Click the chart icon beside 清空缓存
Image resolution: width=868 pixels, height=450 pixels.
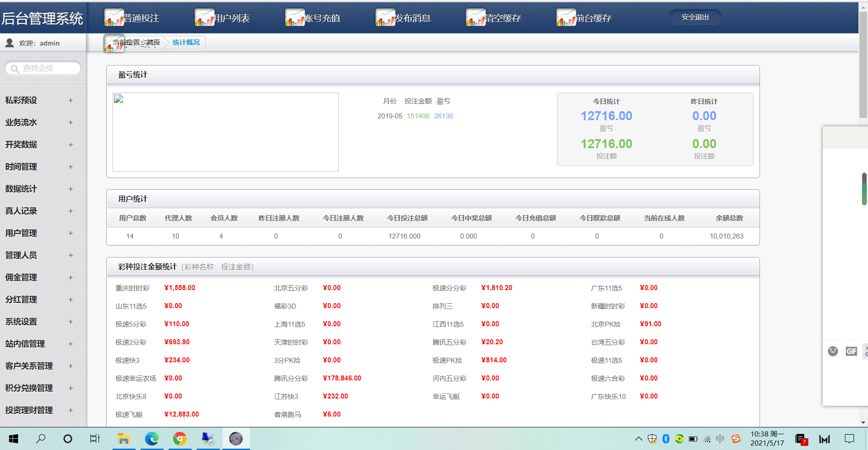tap(476, 18)
